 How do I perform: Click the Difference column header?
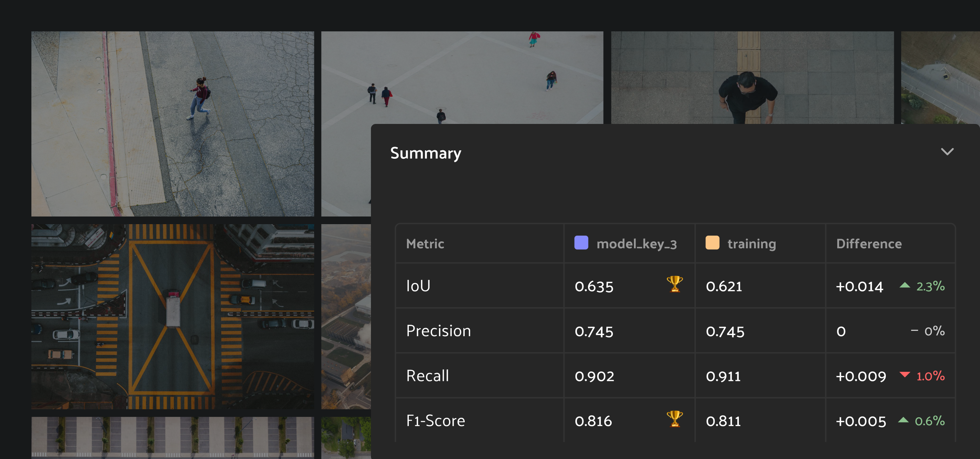869,244
